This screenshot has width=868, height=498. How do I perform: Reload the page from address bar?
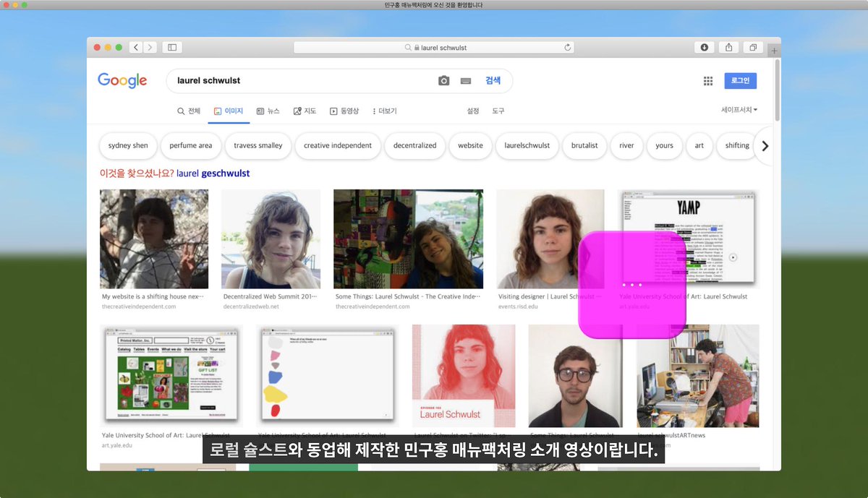pyautogui.click(x=568, y=48)
